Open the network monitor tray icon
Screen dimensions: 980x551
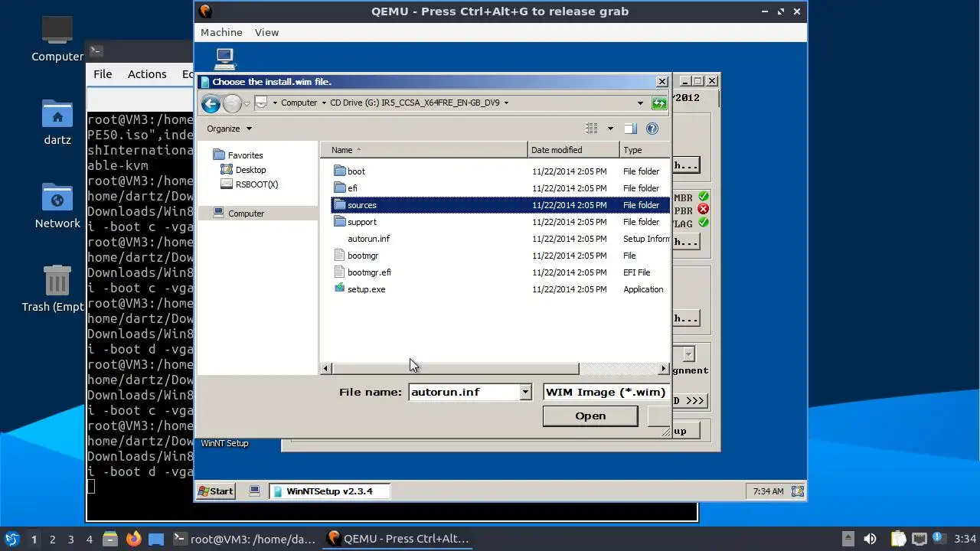(920, 539)
